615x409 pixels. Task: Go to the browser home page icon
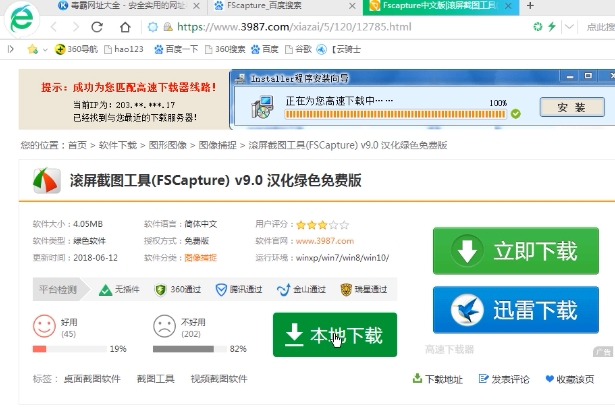point(125,27)
